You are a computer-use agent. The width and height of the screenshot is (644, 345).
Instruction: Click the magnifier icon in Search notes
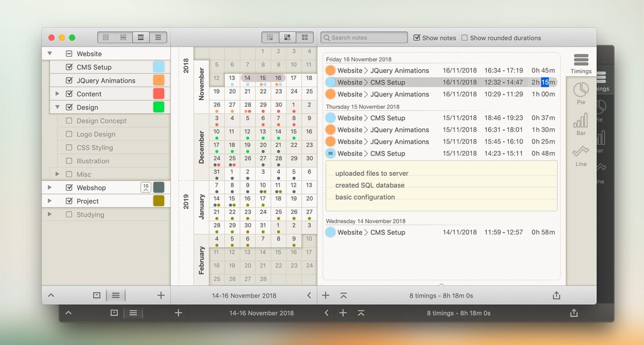click(x=326, y=38)
